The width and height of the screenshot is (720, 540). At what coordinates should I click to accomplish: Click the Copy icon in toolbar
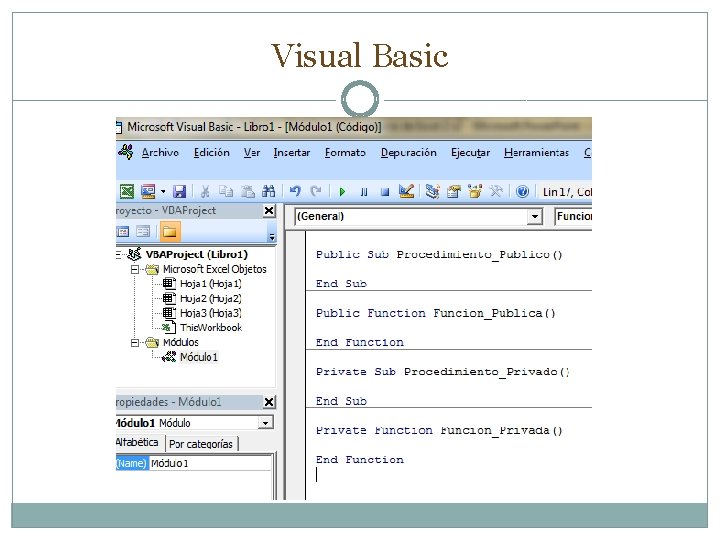point(226,191)
